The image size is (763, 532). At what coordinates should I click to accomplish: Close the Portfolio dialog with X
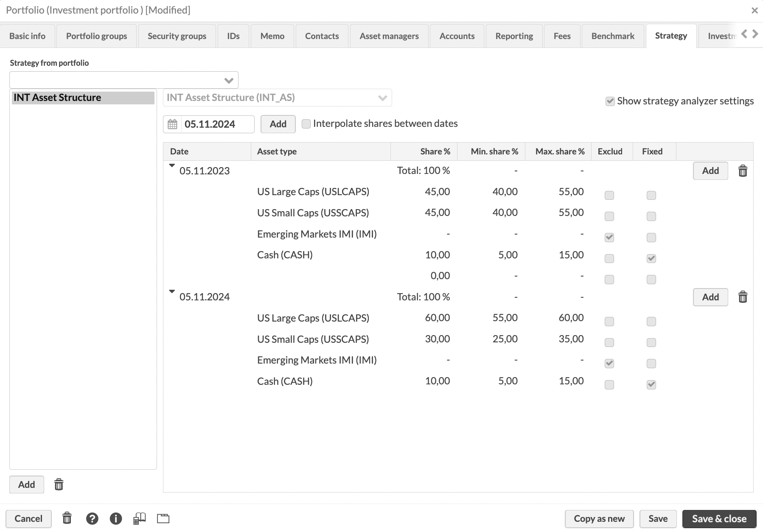click(x=755, y=11)
